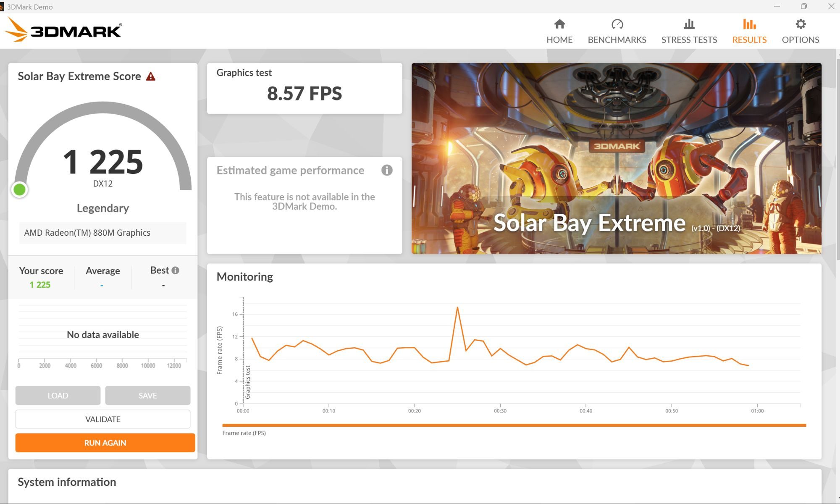Click the large '1 225' score in gauge

[x=103, y=162]
